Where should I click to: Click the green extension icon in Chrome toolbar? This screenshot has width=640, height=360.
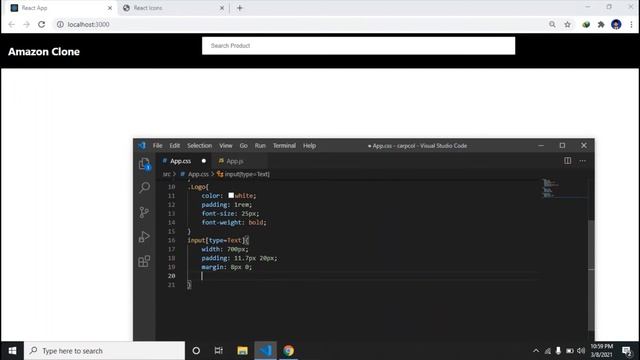(x=586, y=24)
